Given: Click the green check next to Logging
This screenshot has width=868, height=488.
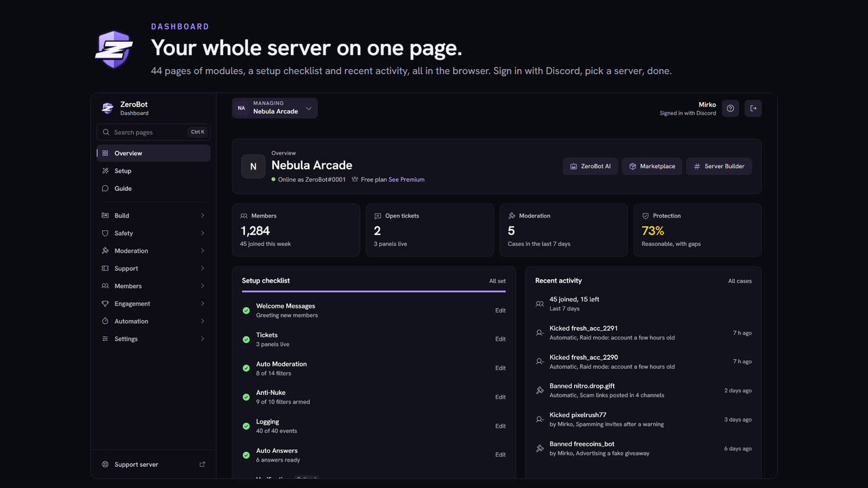Looking at the screenshot, I should point(246,426).
